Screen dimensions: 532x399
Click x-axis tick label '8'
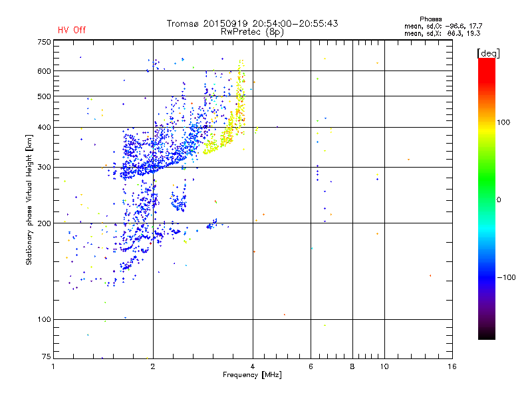(x=352, y=366)
